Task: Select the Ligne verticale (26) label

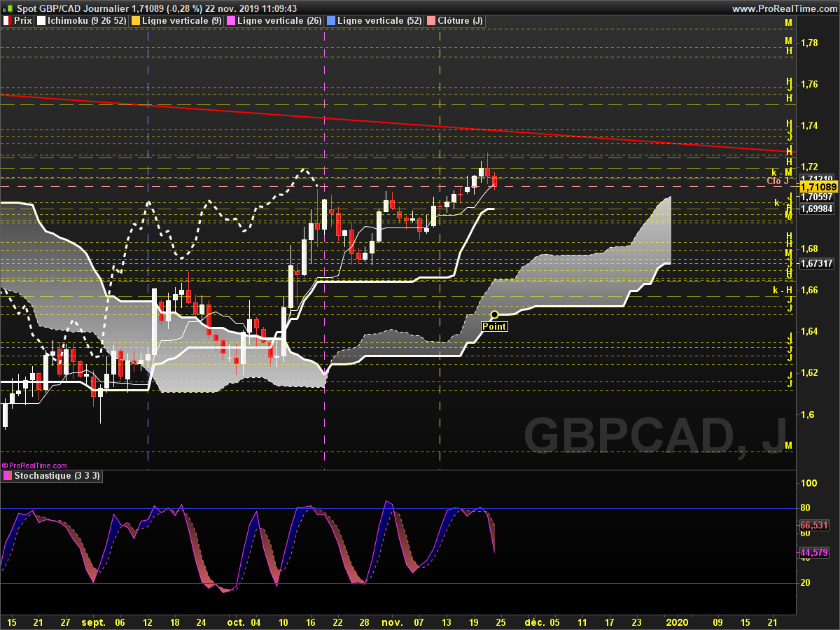Action: [280, 21]
